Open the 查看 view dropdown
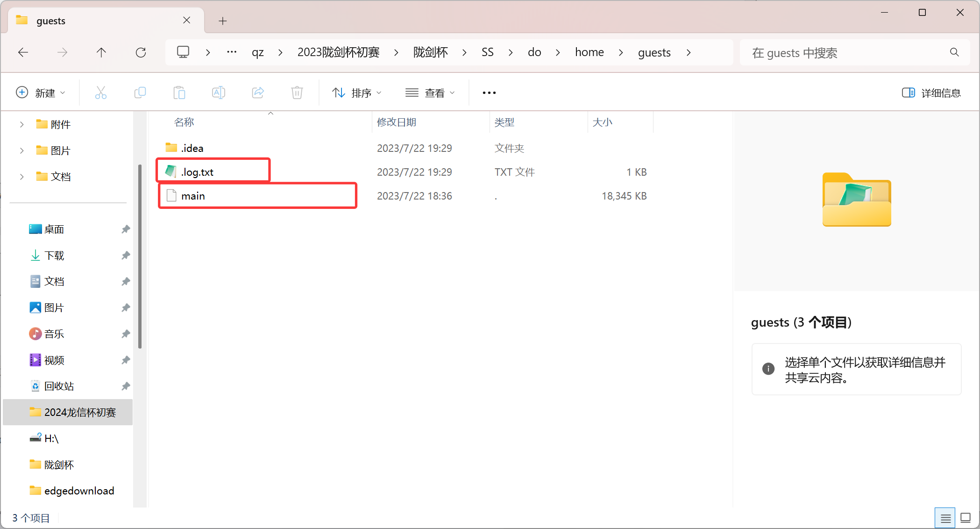Screen dimensions: 980x529 (x=430, y=93)
